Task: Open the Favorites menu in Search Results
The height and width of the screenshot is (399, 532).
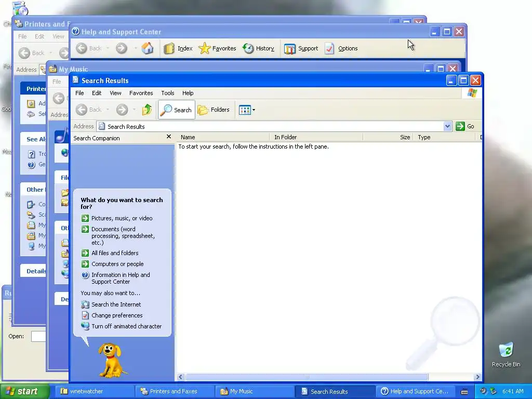Action: (141, 93)
